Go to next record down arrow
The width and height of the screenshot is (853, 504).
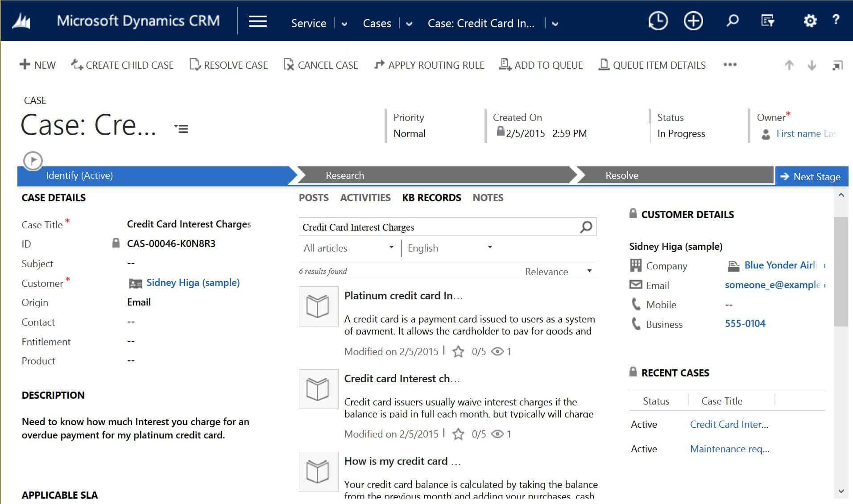(812, 65)
